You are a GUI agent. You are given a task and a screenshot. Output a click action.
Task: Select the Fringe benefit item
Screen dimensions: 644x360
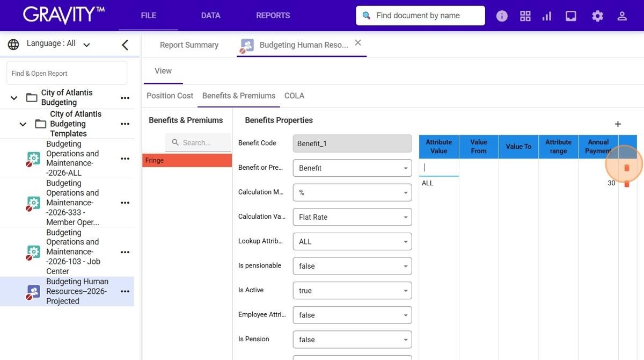click(x=187, y=160)
